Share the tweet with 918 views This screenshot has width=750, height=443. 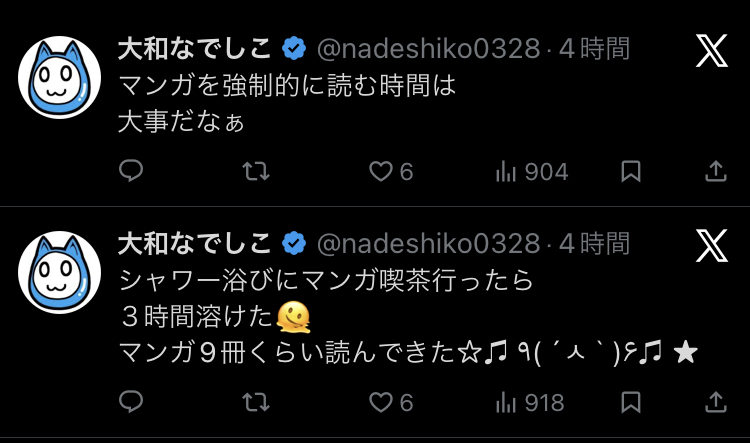click(x=716, y=402)
